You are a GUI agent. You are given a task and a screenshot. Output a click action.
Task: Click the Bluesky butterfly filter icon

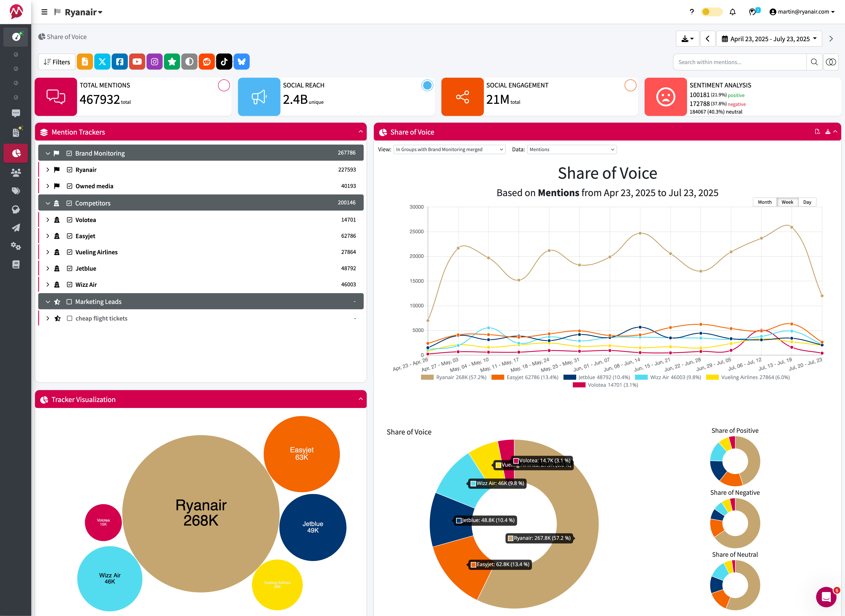pos(242,62)
